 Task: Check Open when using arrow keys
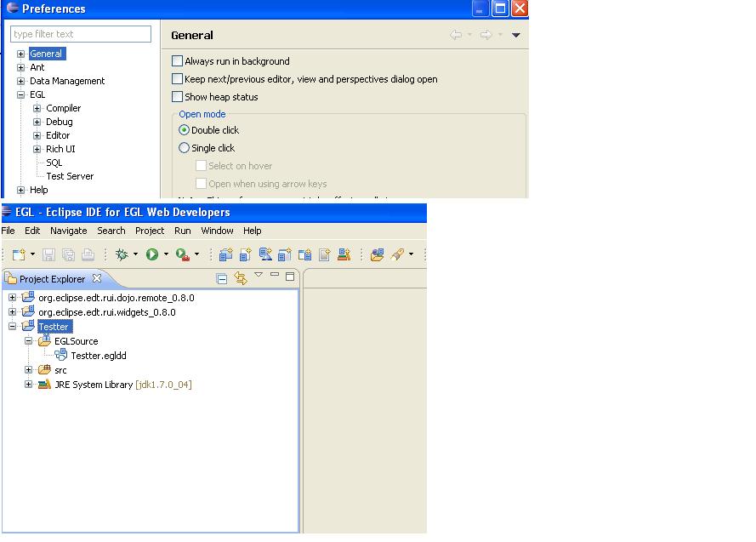[201, 184]
